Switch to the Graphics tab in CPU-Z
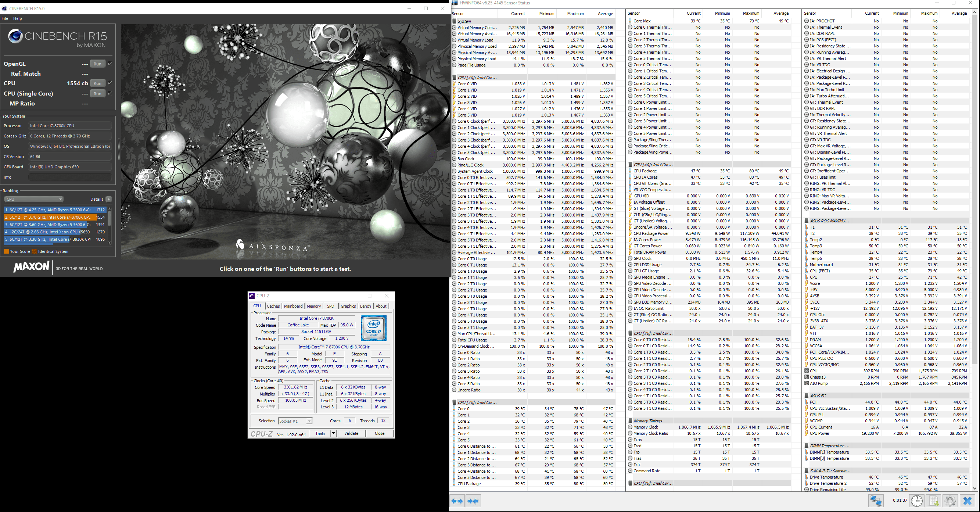The height and width of the screenshot is (512, 980). point(348,306)
